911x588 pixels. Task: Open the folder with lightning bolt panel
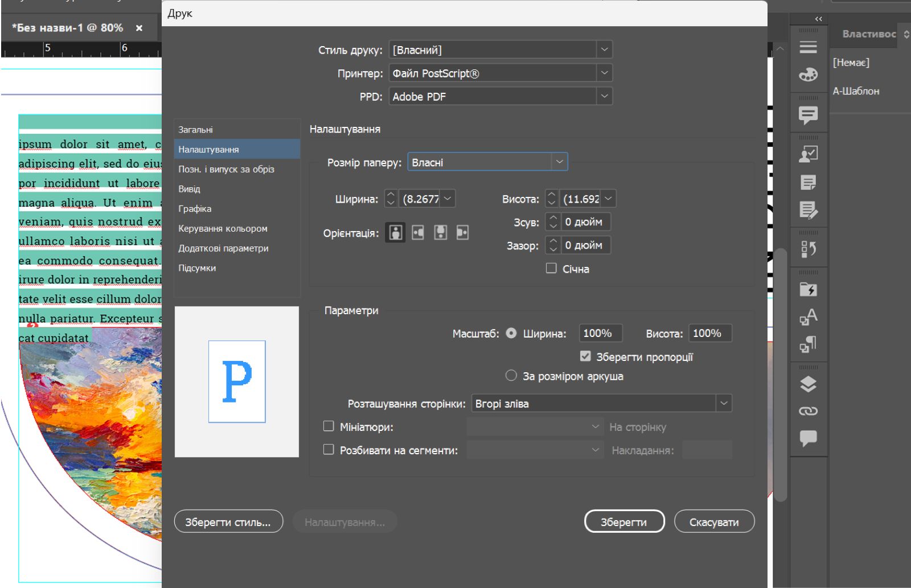pyautogui.click(x=808, y=289)
